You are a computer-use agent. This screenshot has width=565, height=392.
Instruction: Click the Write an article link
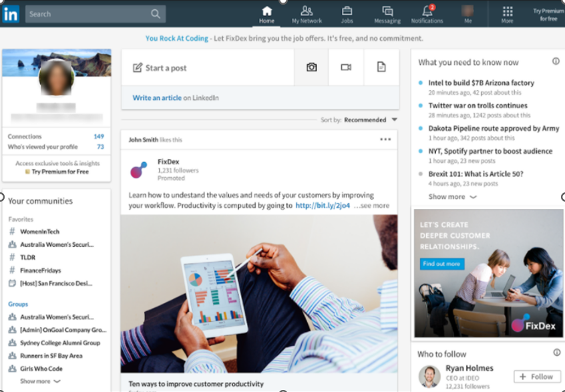click(x=157, y=98)
